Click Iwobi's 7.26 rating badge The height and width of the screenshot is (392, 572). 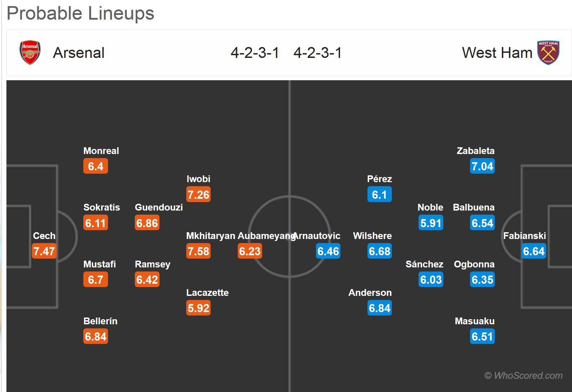(x=198, y=195)
